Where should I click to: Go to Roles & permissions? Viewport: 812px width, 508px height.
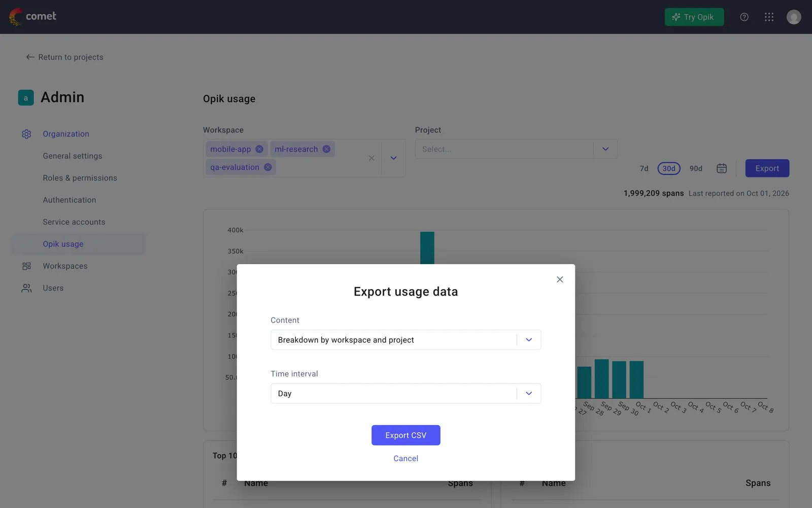pos(80,178)
